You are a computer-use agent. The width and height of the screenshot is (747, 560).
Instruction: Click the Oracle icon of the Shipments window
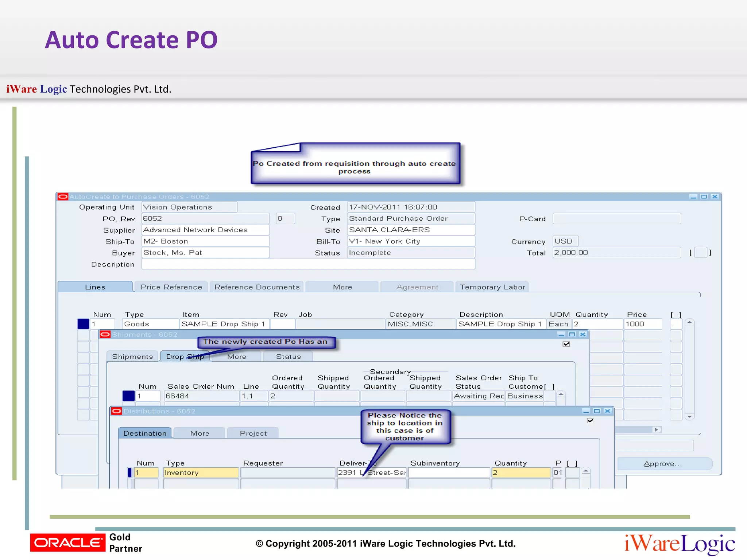pyautogui.click(x=105, y=335)
